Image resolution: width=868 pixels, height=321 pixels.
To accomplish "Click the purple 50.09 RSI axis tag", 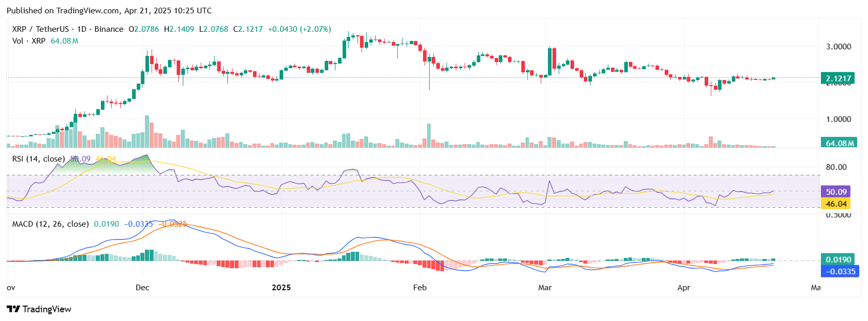I will click(836, 192).
